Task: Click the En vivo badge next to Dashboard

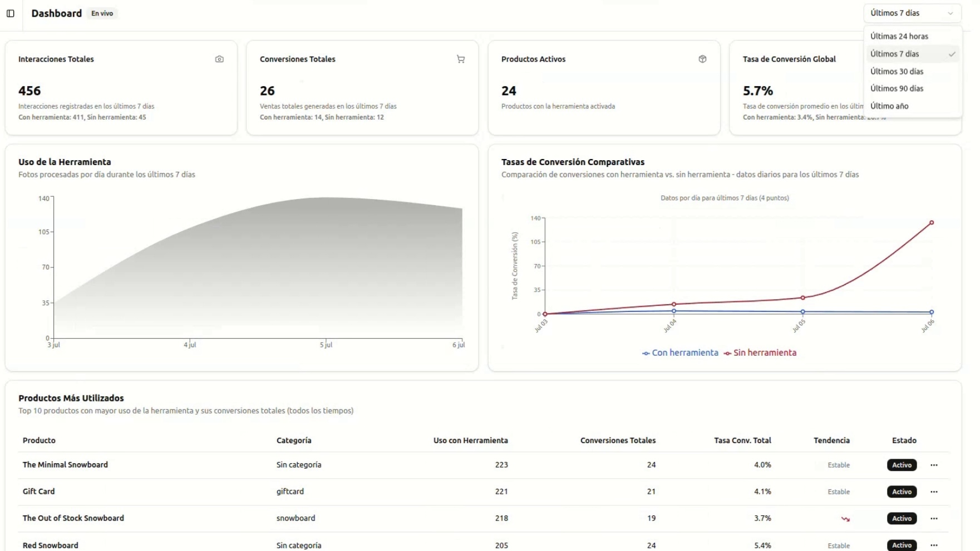Action: coord(102,13)
